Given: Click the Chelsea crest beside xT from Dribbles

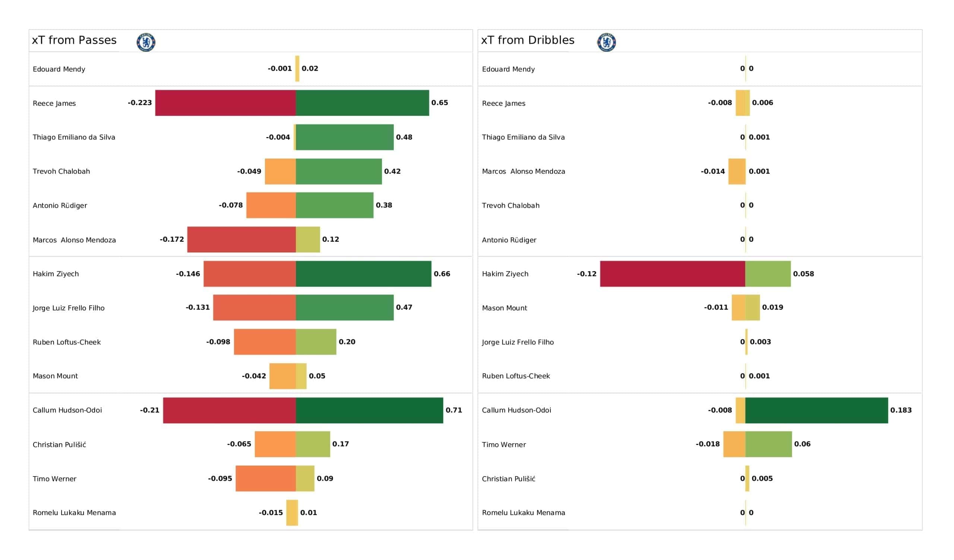Looking at the screenshot, I should click(x=606, y=42).
